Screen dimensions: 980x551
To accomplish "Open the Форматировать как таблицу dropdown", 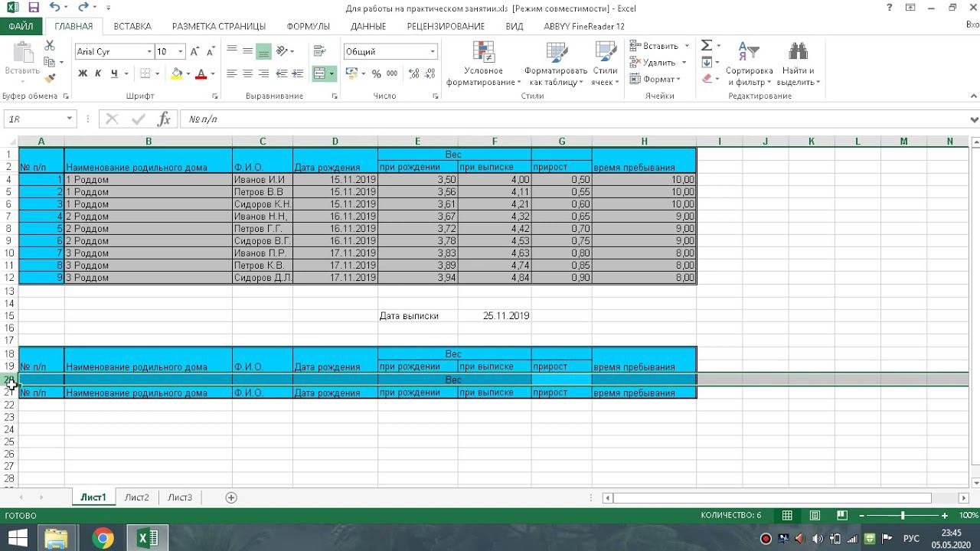I will click(557, 64).
